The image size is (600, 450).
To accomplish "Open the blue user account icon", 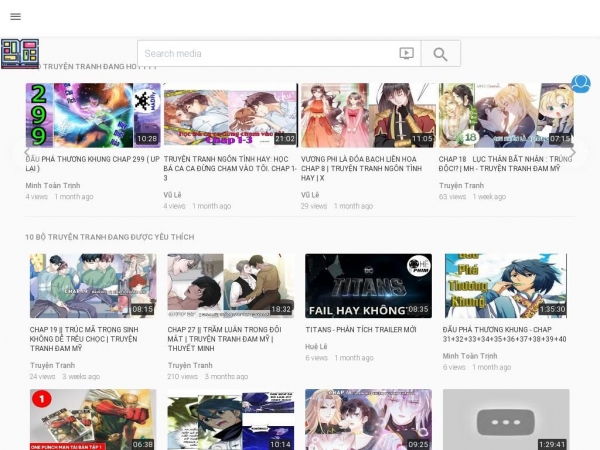I will [x=581, y=84].
